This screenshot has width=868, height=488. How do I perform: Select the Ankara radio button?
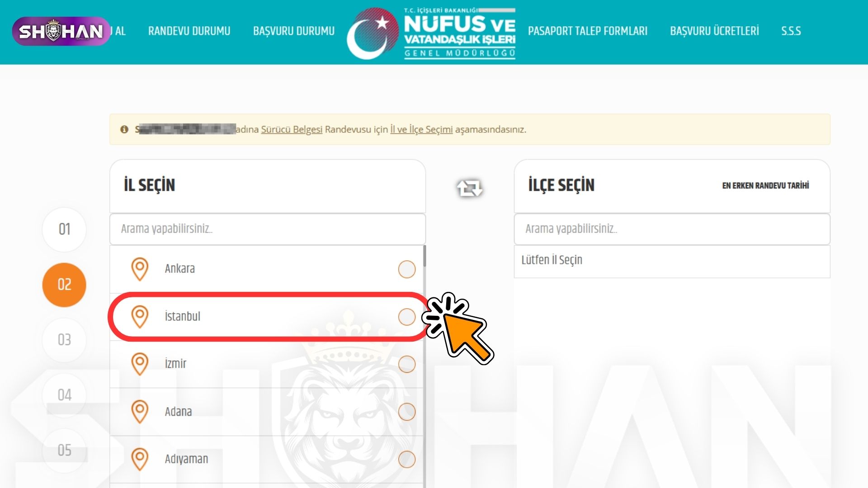tap(407, 269)
